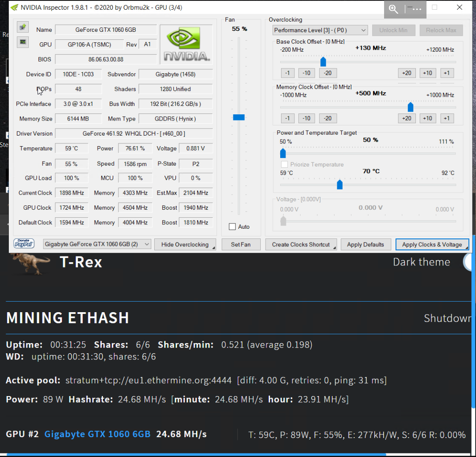
Task: Click the screenshot upload icon beside Name
Action: click(23, 27)
